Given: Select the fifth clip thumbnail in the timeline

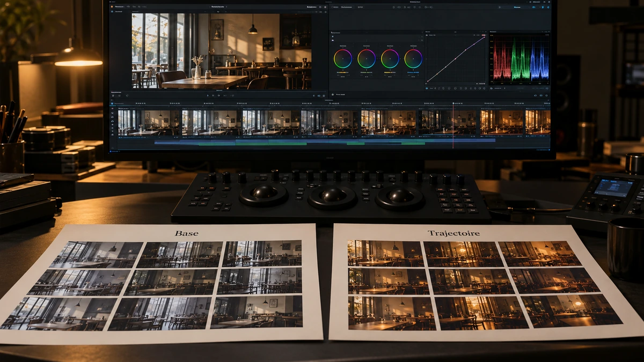Looking at the screenshot, I should (x=388, y=123).
